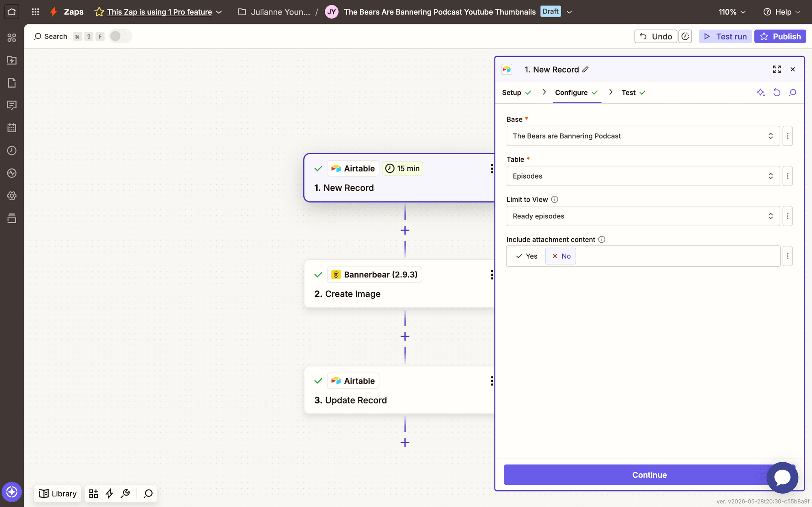This screenshot has height=507, width=812.
Task: Open options for attachment content field
Action: [x=788, y=256]
